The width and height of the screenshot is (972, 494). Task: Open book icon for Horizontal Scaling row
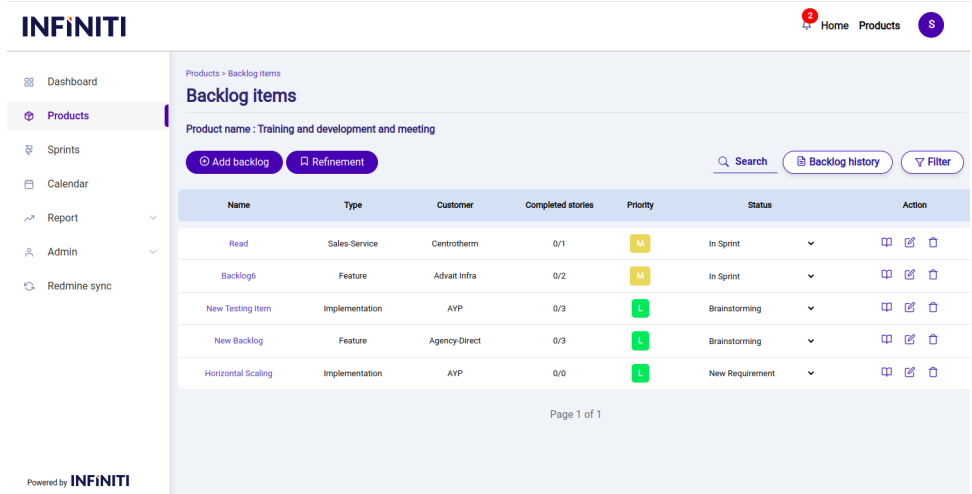[x=885, y=373]
